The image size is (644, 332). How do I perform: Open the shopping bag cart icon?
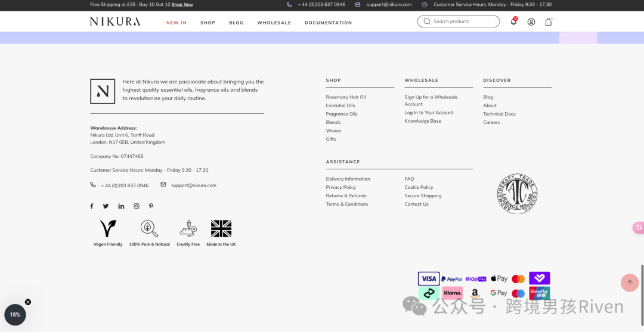tap(549, 21)
